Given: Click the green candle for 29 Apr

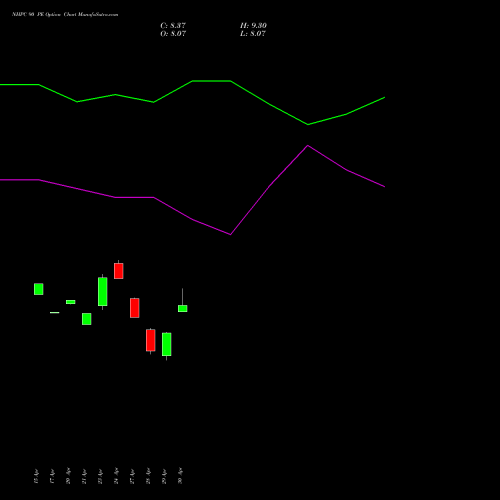Looking at the screenshot, I should click(x=167, y=344).
